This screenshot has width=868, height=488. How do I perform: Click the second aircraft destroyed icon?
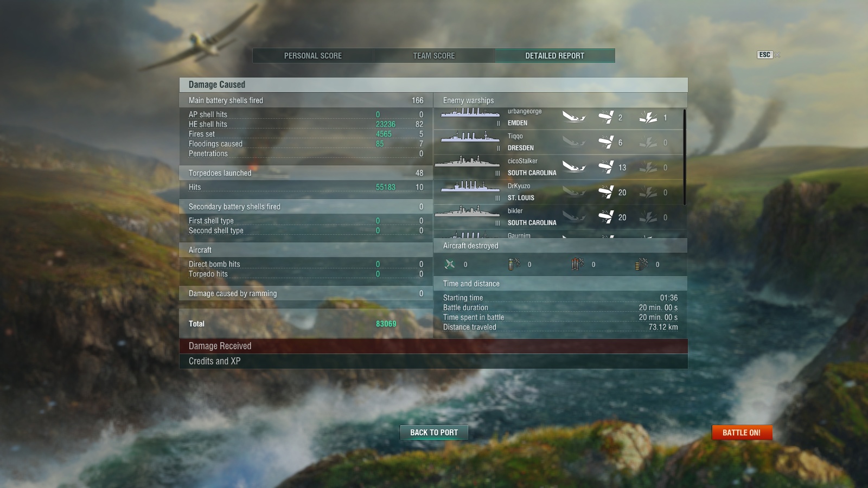514,264
